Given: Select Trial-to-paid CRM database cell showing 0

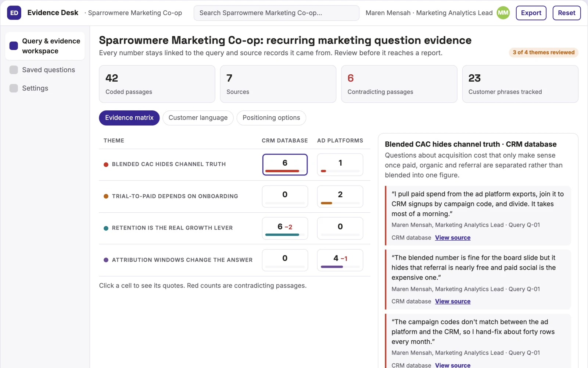Looking at the screenshot, I should point(285,196).
